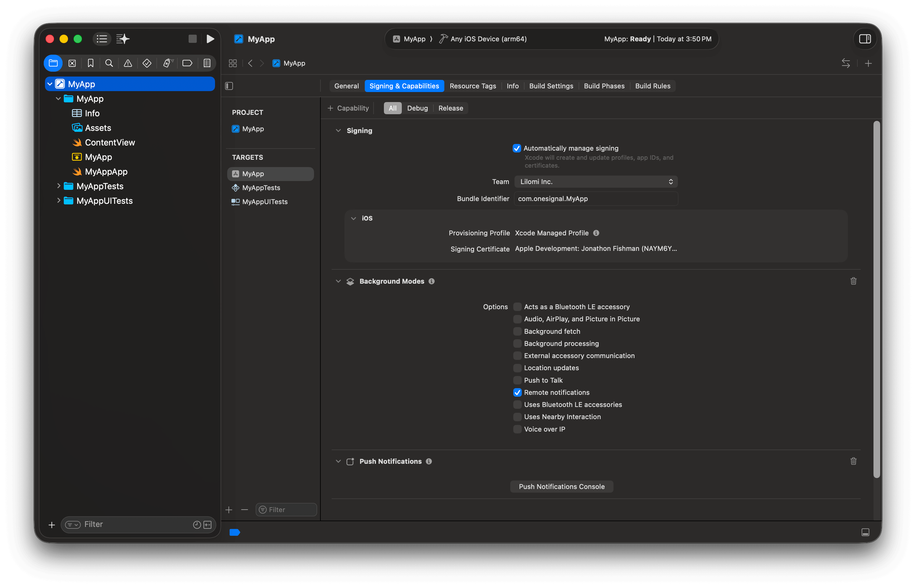Screen dimensions: 916x588
Task: Uncheck Automatically manage signing
Action: [517, 148]
